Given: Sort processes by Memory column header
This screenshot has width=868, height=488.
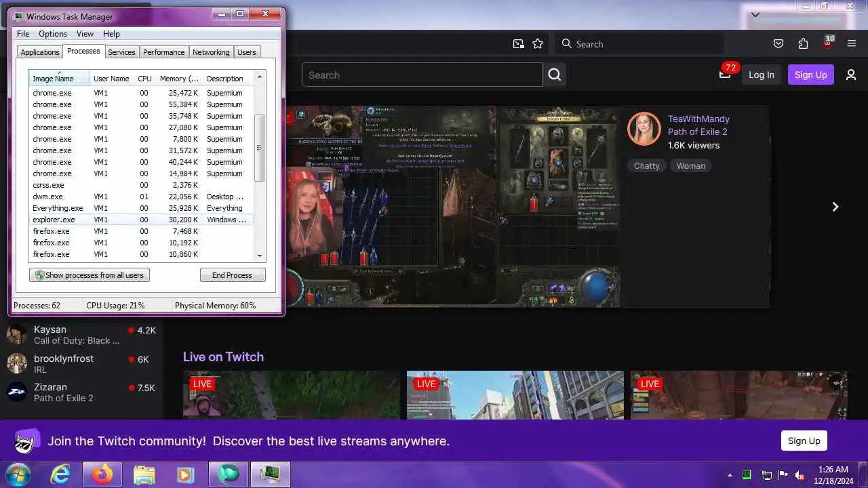Looking at the screenshot, I should [179, 79].
